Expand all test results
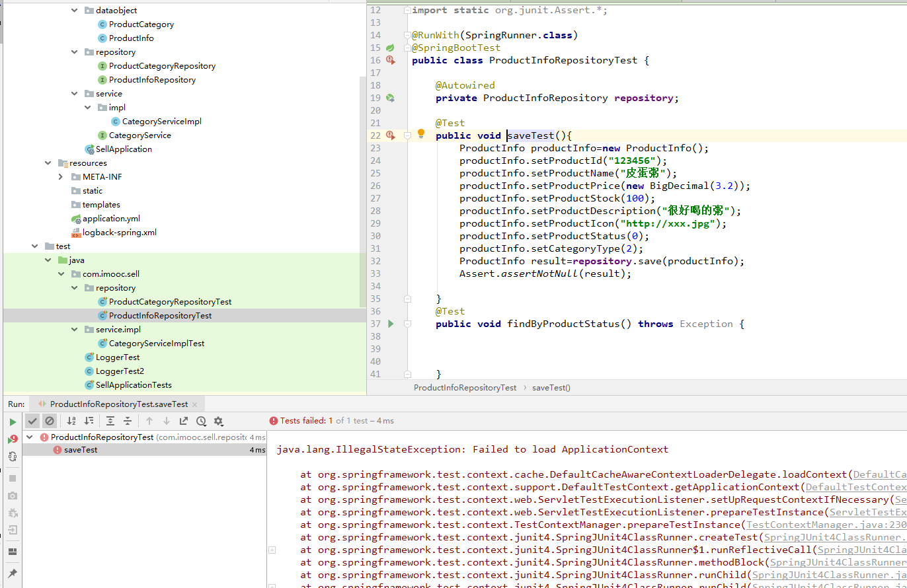 coord(110,421)
